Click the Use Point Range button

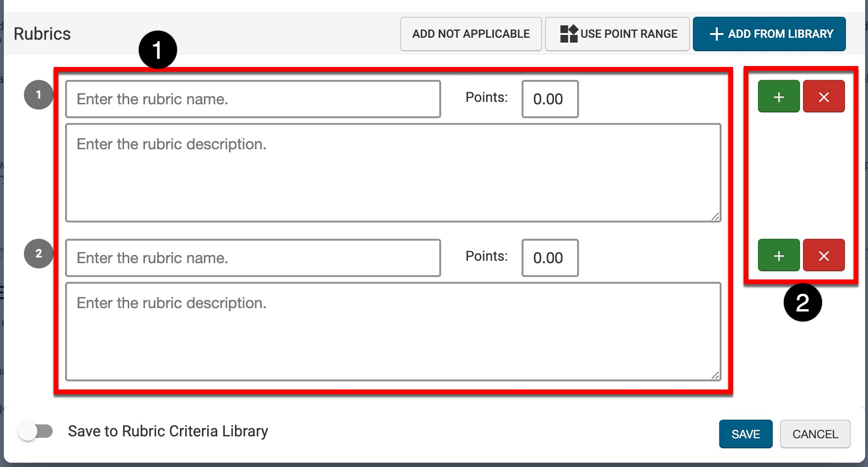[x=617, y=34]
